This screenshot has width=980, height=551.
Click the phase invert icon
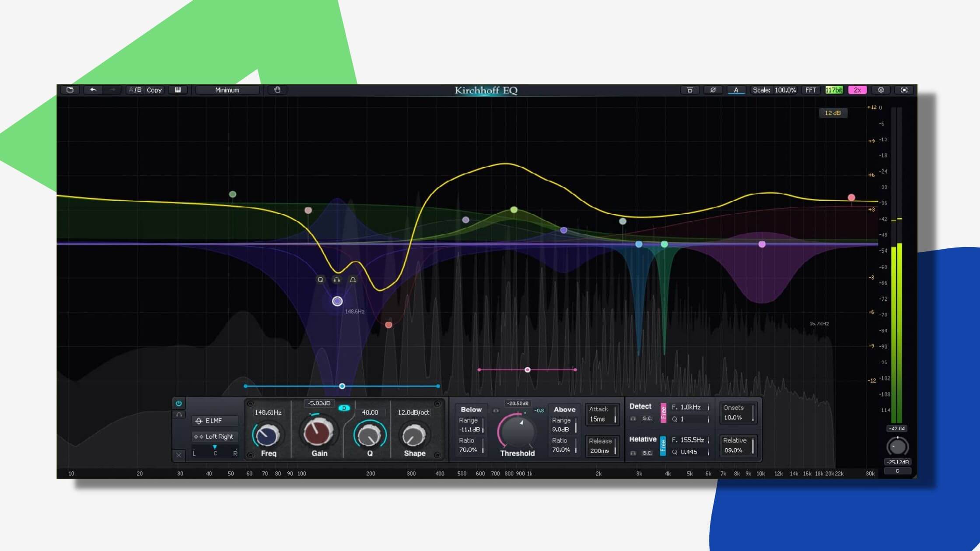713,90
